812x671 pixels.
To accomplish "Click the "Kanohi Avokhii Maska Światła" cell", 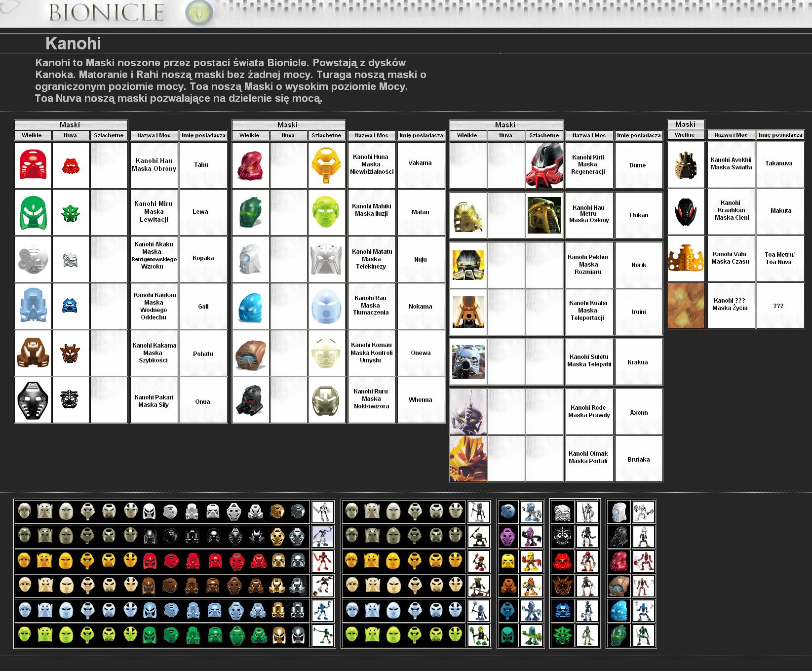I will [731, 165].
